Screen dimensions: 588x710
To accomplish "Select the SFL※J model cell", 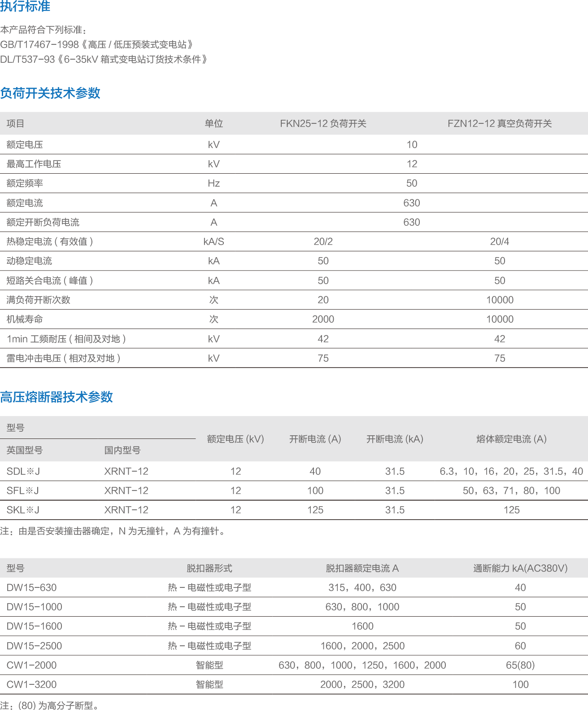I will click(23, 491).
